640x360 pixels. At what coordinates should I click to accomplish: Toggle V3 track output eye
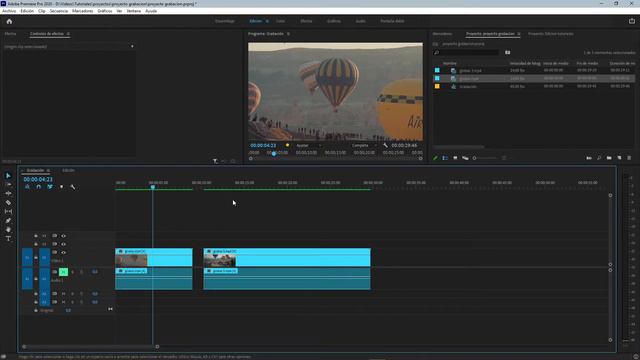(x=63, y=236)
